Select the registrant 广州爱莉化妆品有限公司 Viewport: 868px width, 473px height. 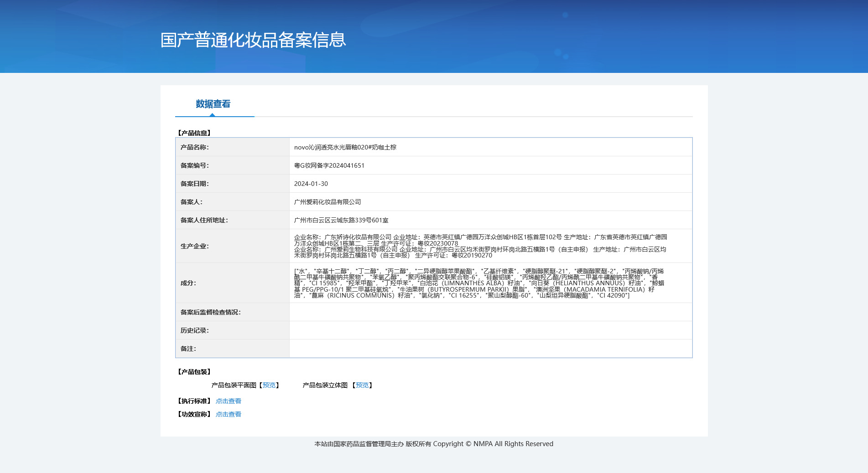coord(327,202)
